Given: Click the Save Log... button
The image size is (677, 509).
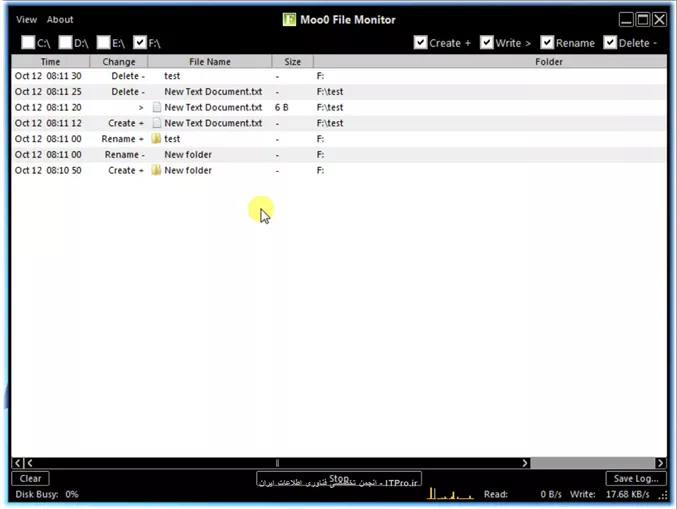Looking at the screenshot, I should [636, 478].
